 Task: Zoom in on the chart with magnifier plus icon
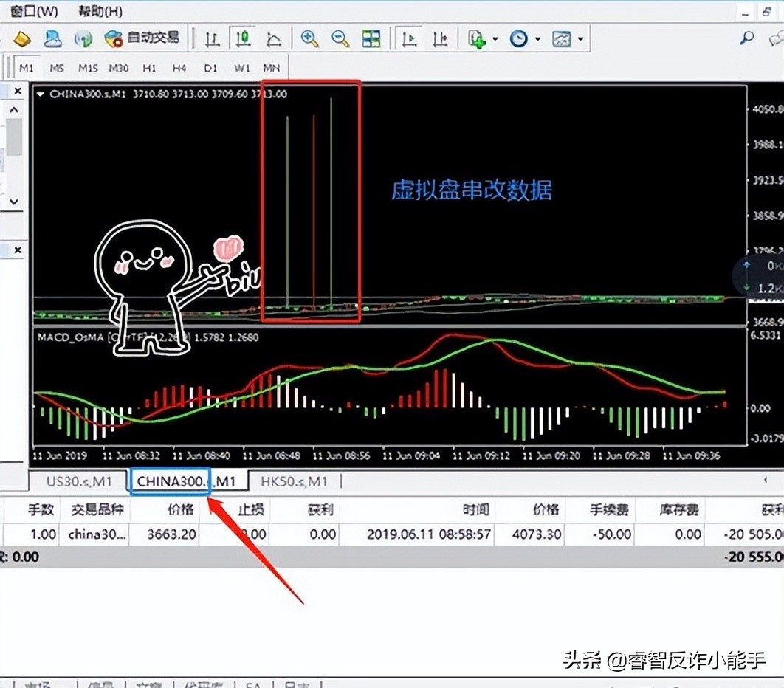coord(310,38)
